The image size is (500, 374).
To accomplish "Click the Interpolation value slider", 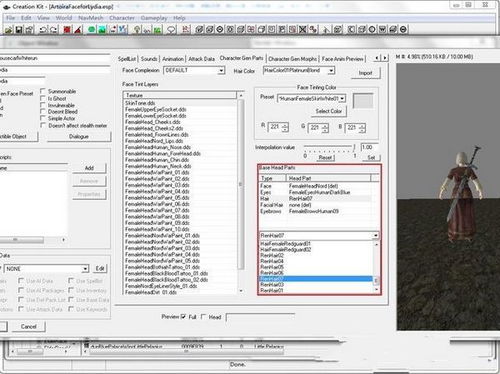I will tap(329, 147).
